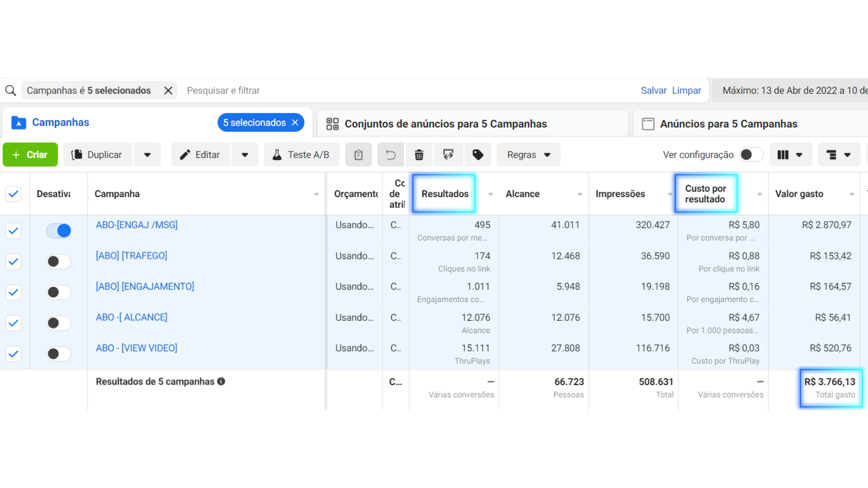Enable the [ABO] [TRAFEGO] campaign toggle
The width and height of the screenshot is (868, 488).
coord(59,262)
